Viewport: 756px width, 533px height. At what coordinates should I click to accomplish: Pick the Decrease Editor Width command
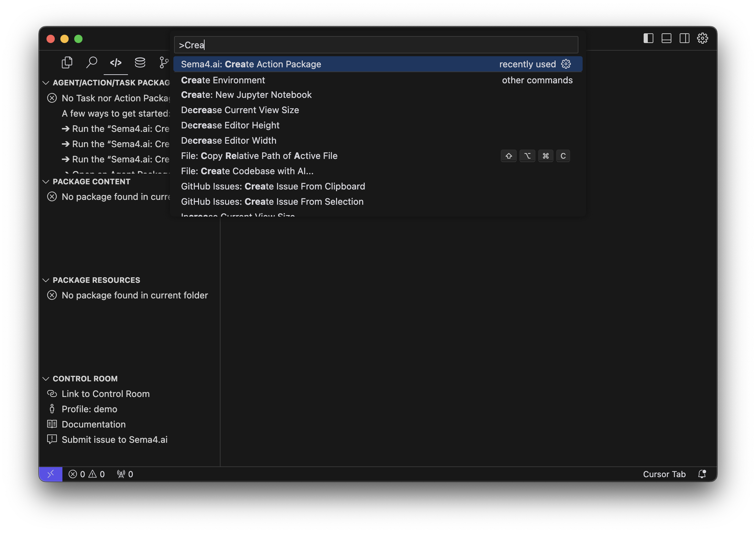(x=378, y=141)
